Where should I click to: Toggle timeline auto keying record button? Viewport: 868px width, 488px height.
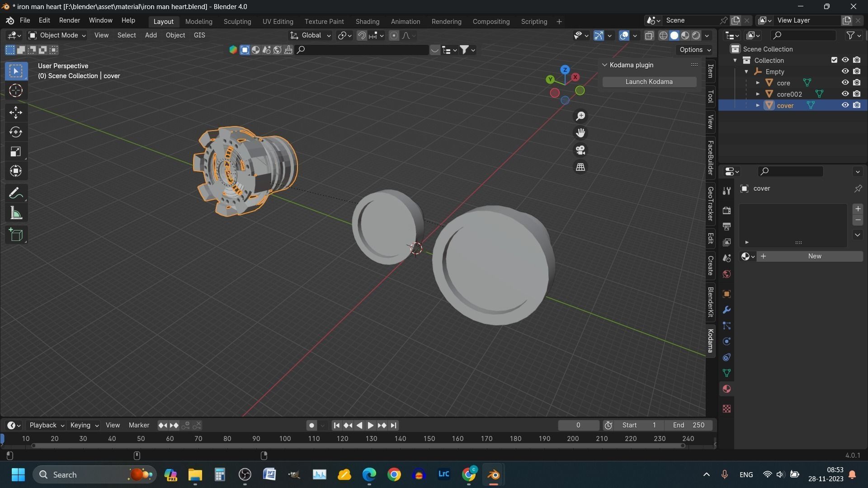[x=311, y=426]
